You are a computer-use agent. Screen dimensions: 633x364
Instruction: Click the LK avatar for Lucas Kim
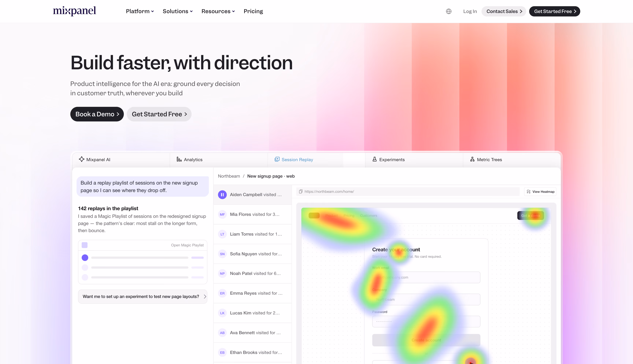[222, 313]
